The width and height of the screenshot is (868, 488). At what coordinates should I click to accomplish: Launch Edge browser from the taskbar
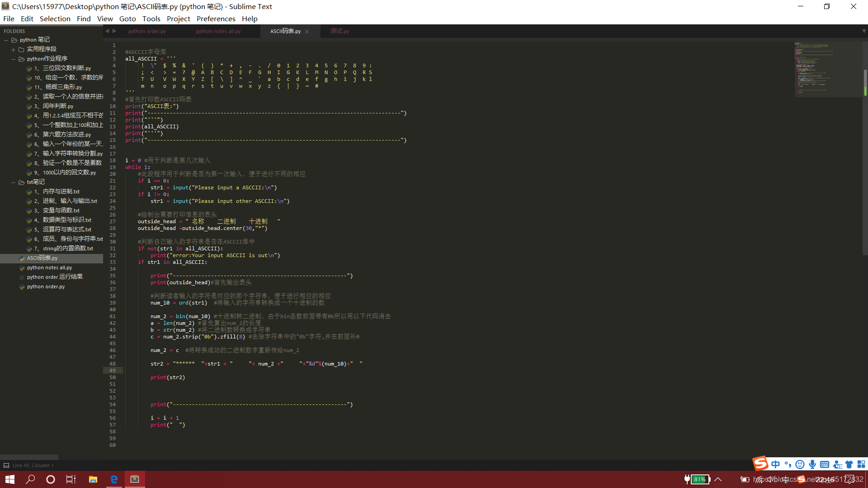click(114, 479)
